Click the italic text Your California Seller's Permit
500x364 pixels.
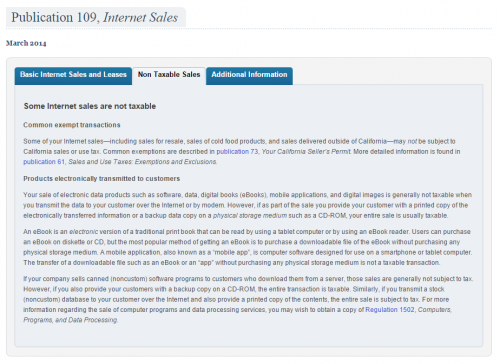pyautogui.click(x=306, y=152)
